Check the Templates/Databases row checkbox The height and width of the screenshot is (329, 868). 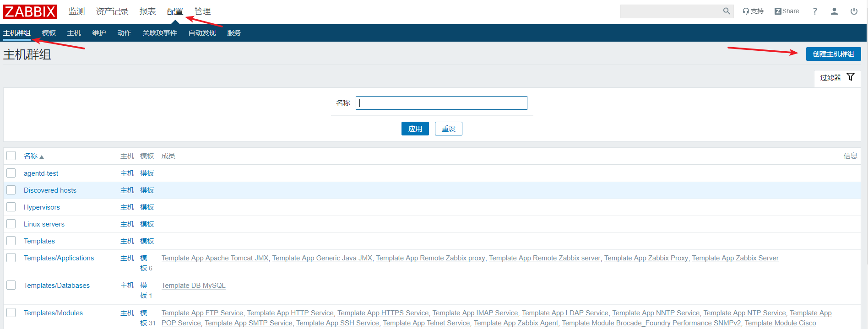coord(11,285)
